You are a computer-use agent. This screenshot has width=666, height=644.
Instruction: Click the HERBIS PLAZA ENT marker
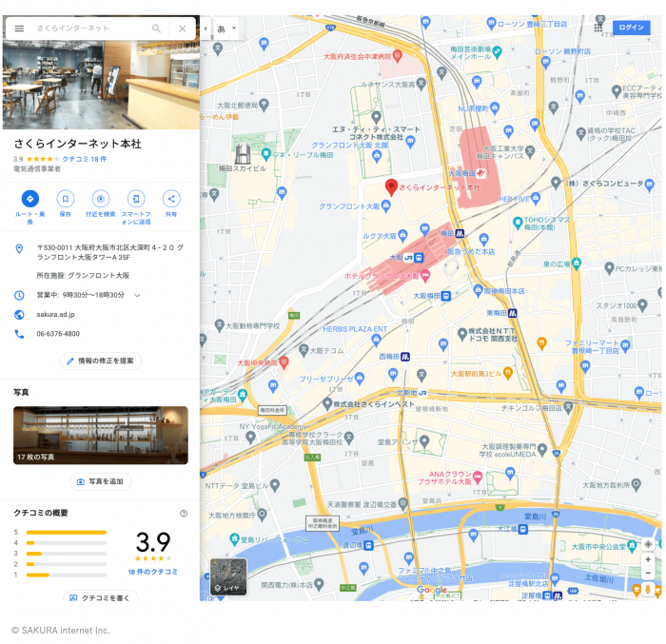[376, 339]
